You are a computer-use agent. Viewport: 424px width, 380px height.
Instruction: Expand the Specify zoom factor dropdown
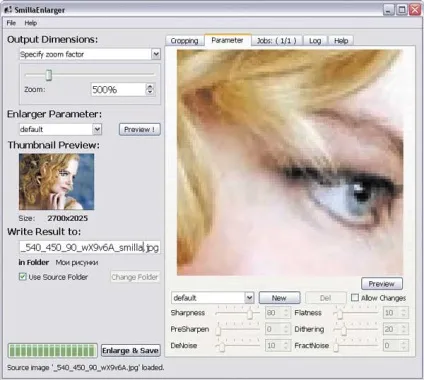coord(90,54)
